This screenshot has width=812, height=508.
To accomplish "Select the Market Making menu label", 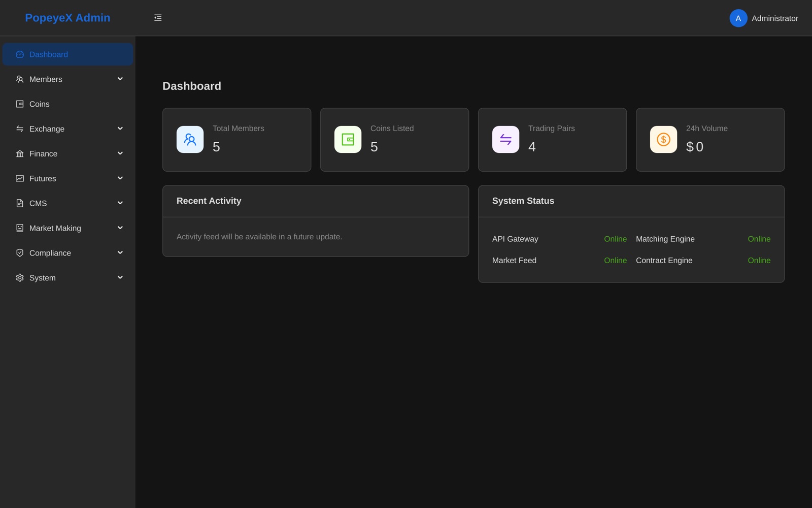I will (x=55, y=228).
